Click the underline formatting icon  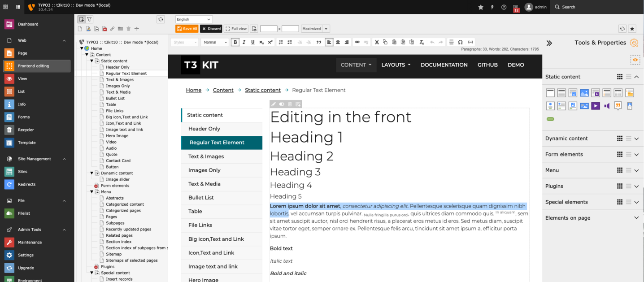252,42
